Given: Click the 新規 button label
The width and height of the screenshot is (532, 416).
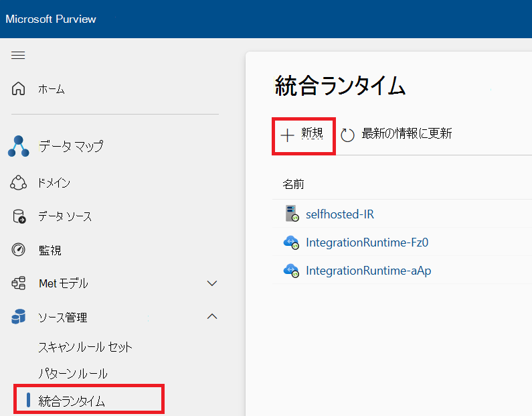Looking at the screenshot, I should 312,133.
